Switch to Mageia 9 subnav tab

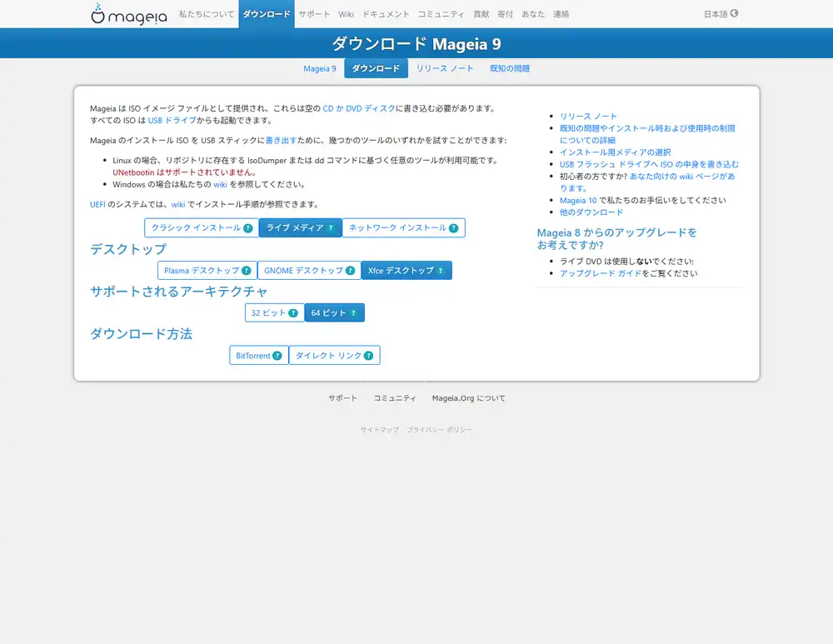(x=320, y=68)
